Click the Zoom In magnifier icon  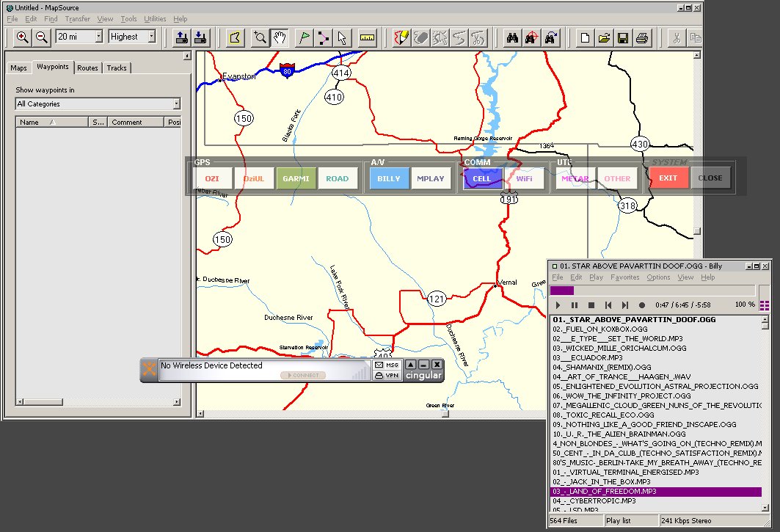coord(23,37)
